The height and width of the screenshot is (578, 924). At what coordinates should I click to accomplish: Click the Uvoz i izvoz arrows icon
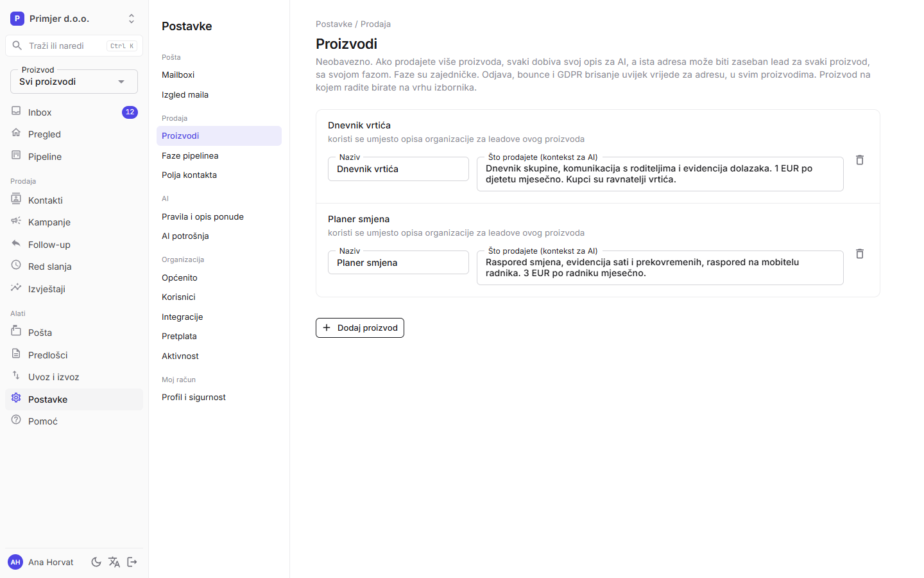16,376
